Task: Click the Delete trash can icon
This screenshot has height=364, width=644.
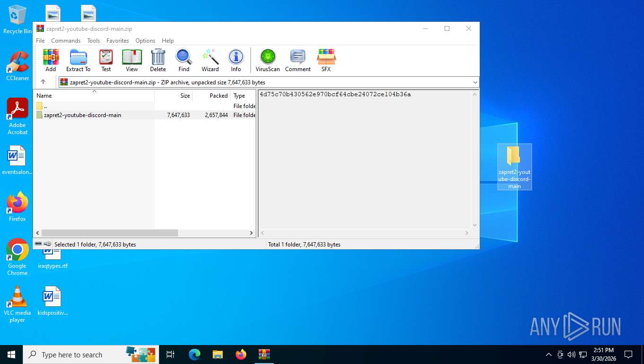Action: (158, 60)
